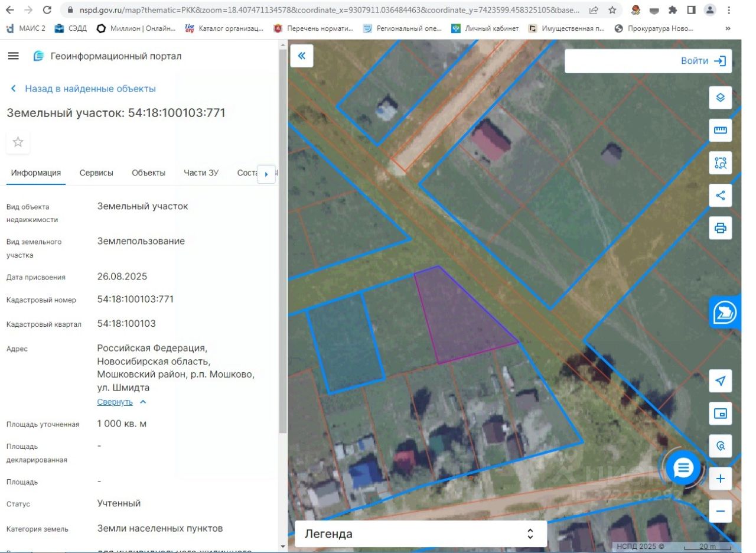Reload the current page
The height and width of the screenshot is (553, 756).
47,10
